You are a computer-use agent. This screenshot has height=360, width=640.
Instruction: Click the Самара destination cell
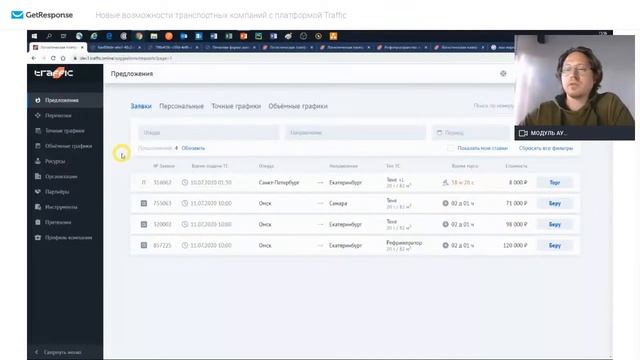point(338,203)
